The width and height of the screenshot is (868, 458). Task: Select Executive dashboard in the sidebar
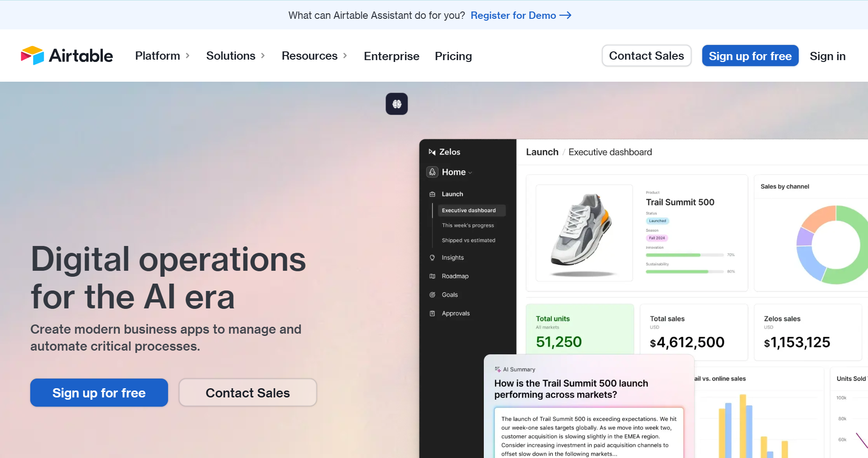(x=471, y=210)
